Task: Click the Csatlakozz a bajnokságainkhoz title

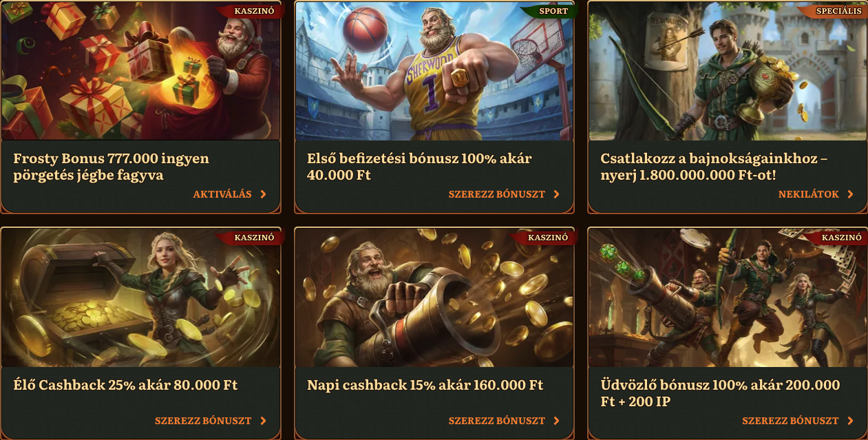Action: click(x=714, y=167)
